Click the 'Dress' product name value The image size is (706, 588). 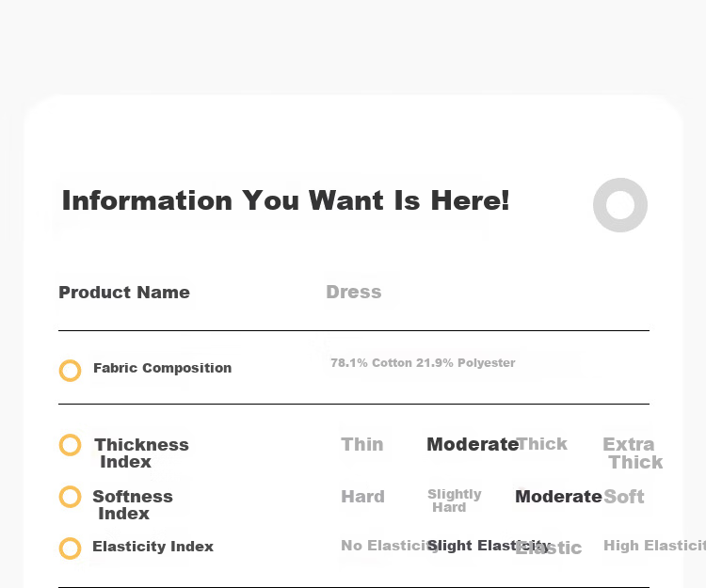[353, 292]
